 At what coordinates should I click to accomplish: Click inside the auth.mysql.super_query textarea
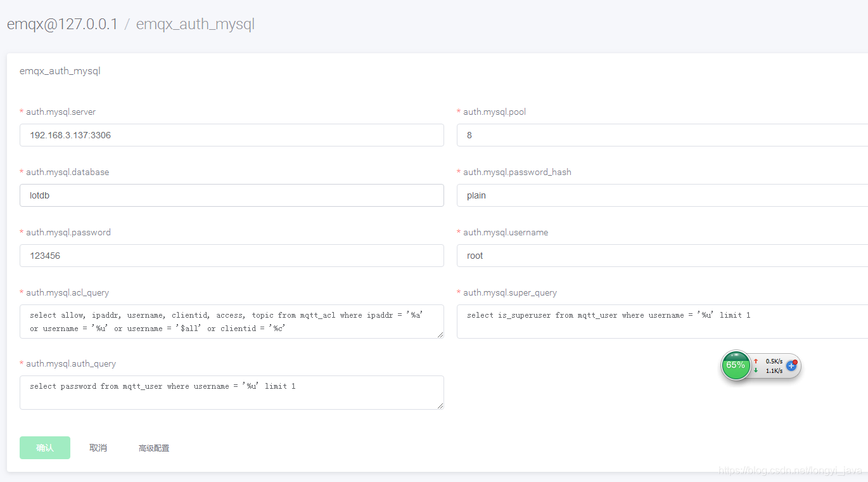(x=662, y=322)
